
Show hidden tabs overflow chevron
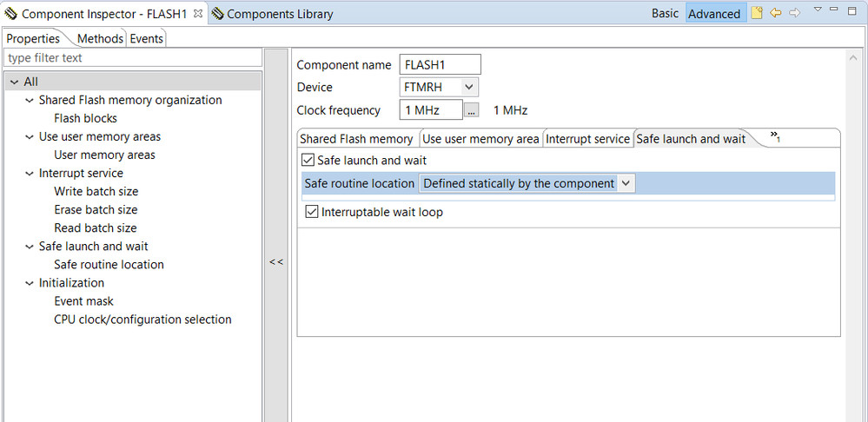coord(774,137)
